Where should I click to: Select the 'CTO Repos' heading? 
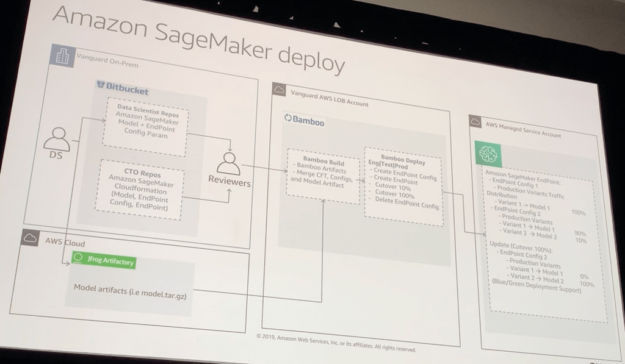click(x=142, y=174)
